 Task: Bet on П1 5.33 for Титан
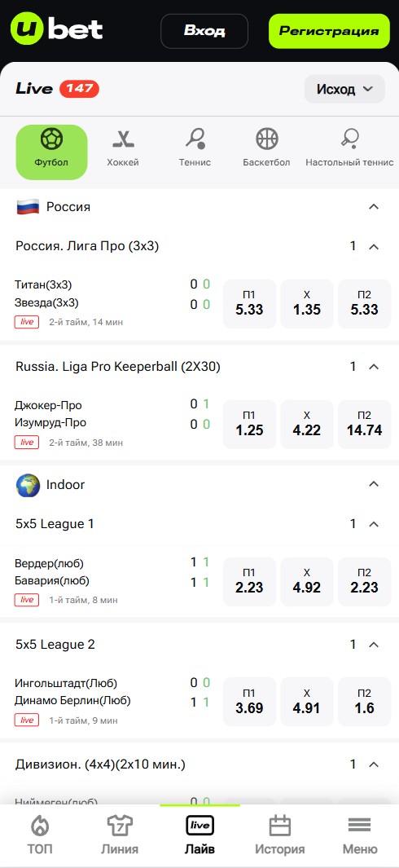point(249,304)
